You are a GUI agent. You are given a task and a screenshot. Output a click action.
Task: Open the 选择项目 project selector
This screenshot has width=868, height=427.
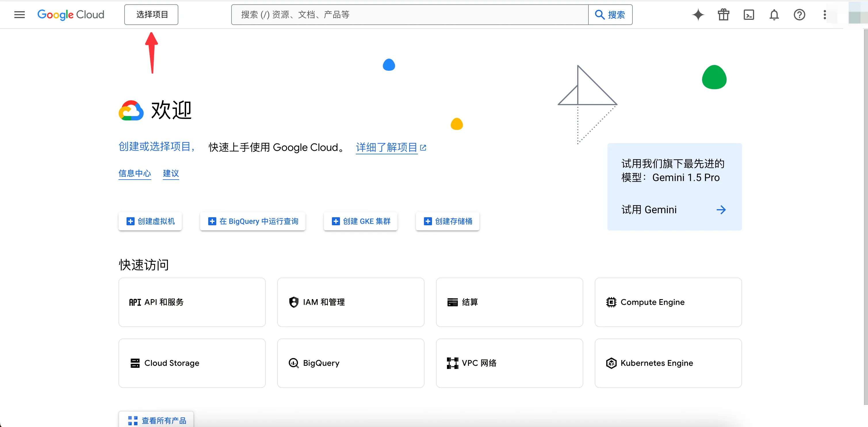click(x=151, y=14)
